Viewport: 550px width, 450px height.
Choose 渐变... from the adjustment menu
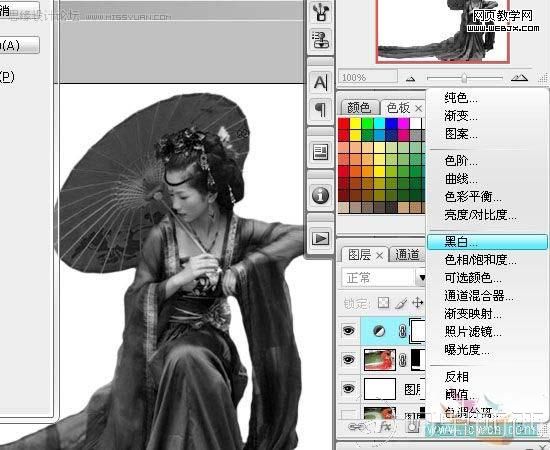(461, 115)
